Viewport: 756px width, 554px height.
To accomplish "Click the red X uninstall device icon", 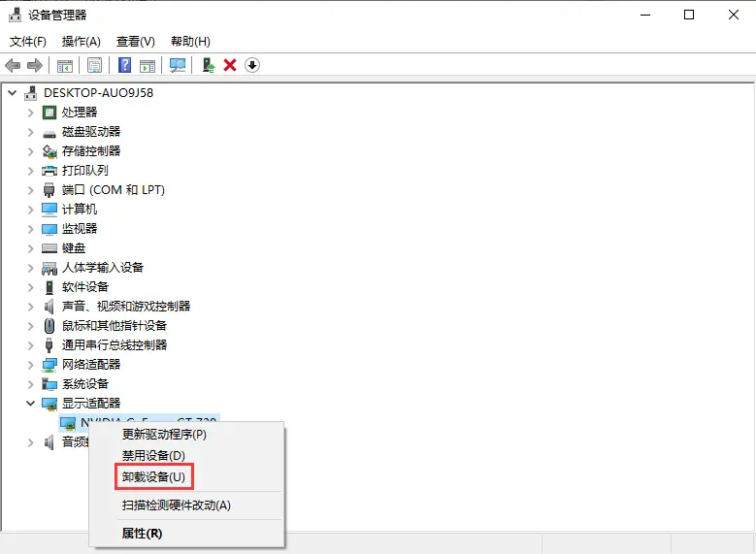I will click(x=230, y=65).
